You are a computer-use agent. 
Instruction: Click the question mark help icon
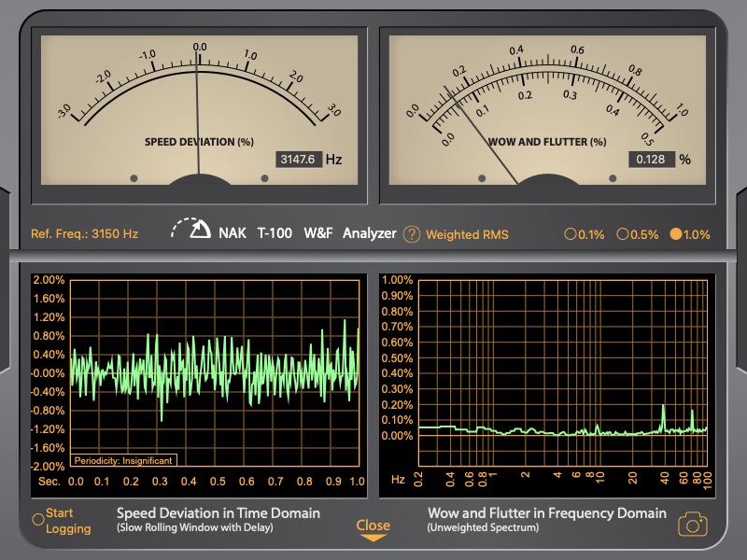(x=412, y=234)
